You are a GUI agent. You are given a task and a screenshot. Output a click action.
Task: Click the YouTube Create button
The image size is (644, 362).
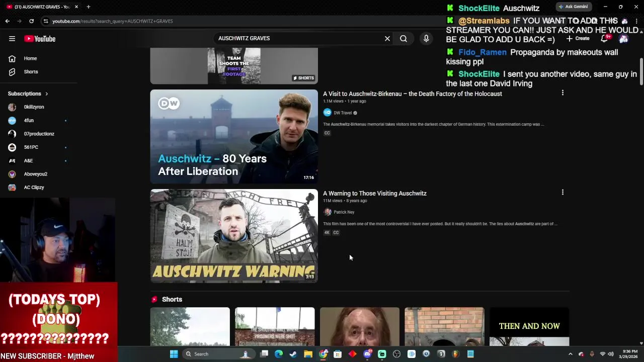tap(578, 39)
